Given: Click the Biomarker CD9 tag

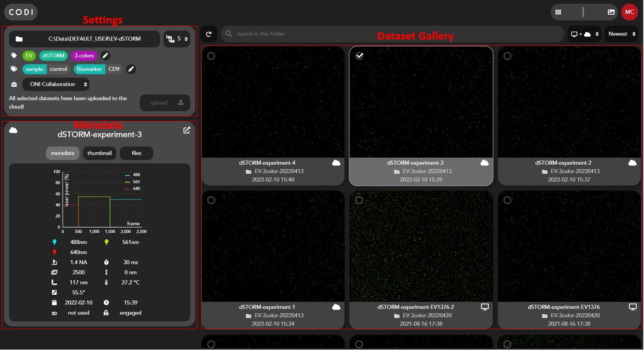Looking at the screenshot, I should pos(98,69).
